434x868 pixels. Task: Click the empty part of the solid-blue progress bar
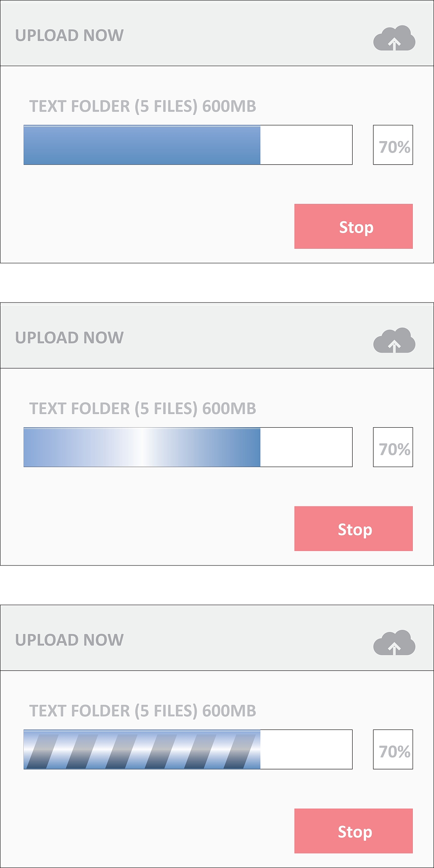point(306,145)
